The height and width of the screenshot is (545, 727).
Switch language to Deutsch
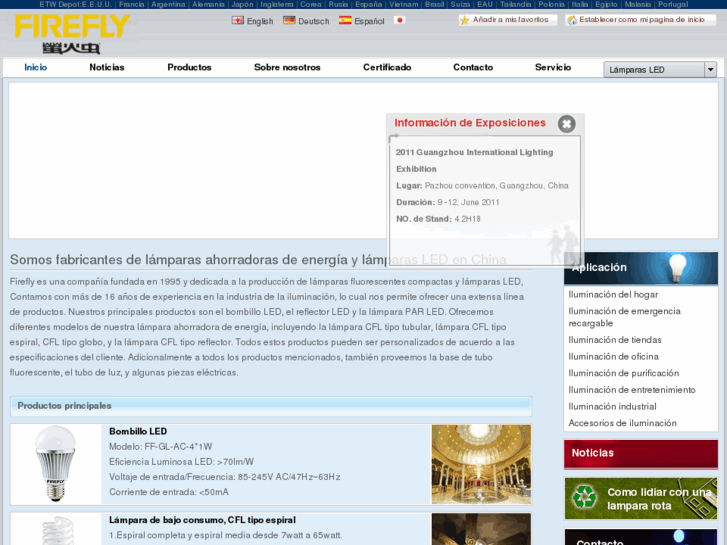[313, 21]
